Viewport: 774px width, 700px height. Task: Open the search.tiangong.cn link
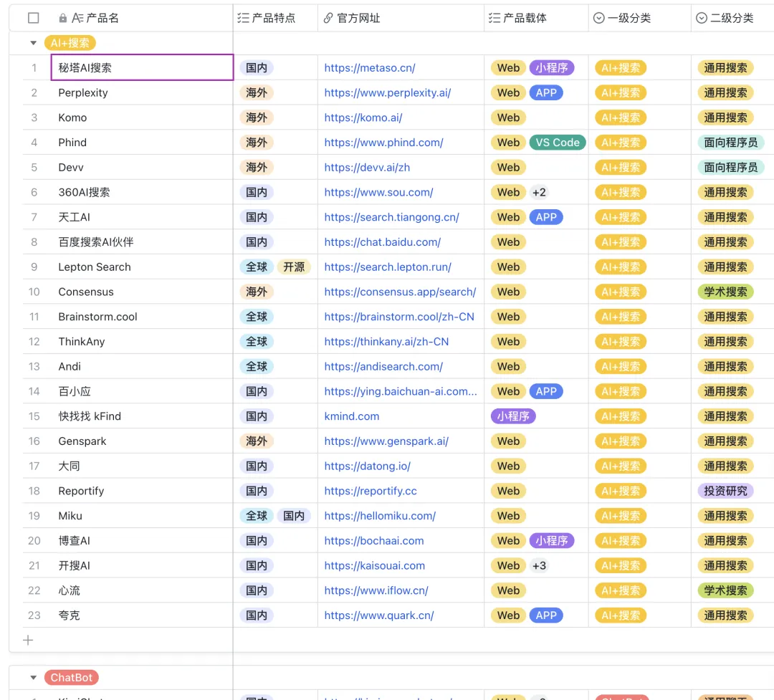click(x=391, y=217)
